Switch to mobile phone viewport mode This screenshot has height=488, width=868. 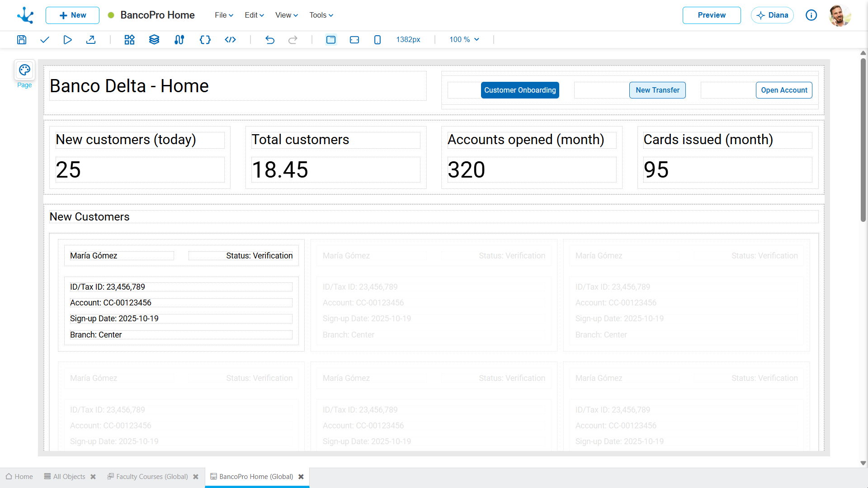coord(377,40)
